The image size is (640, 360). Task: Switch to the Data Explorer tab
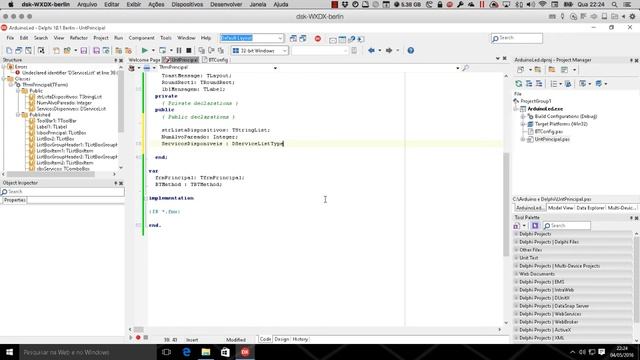(x=590, y=208)
